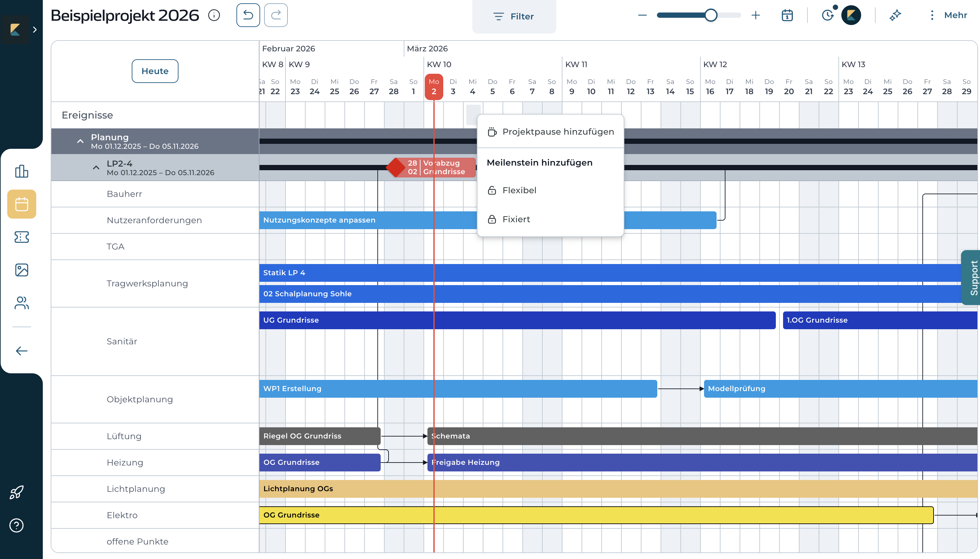Open the history clock icon
The width and height of the screenshot is (980, 559).
tap(828, 15)
